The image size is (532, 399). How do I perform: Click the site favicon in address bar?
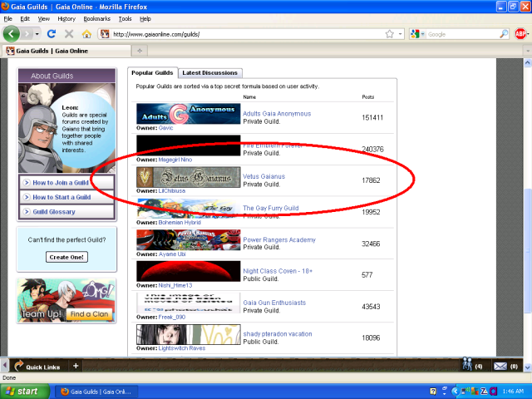coord(105,34)
